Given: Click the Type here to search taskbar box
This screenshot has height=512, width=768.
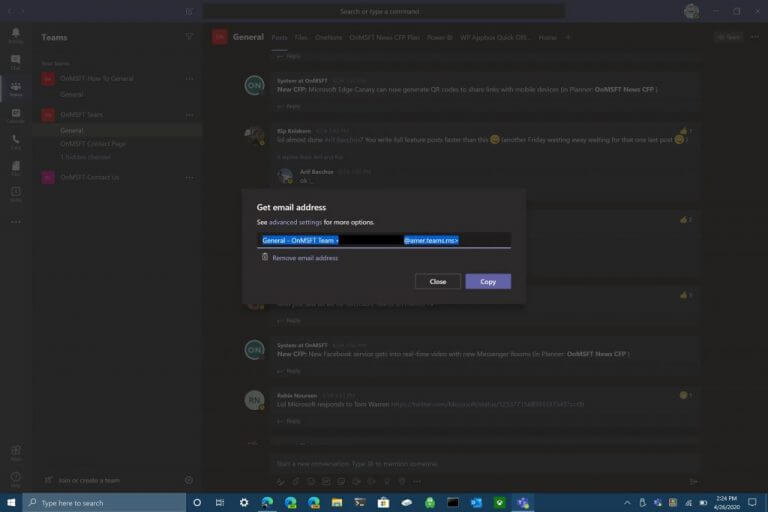Looking at the screenshot, I should [x=104, y=503].
